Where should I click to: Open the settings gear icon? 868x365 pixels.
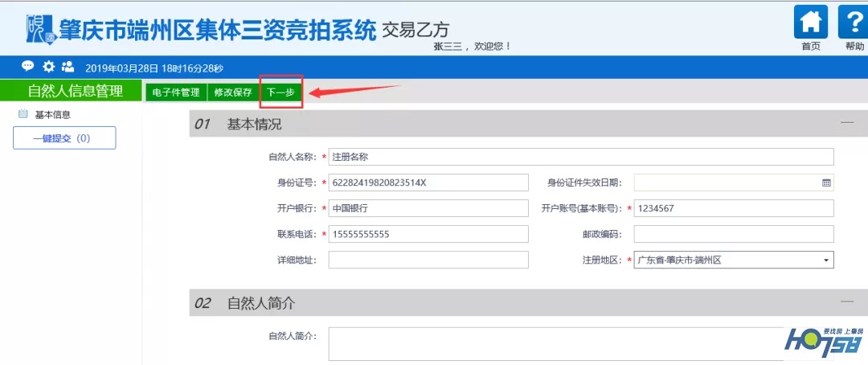49,67
